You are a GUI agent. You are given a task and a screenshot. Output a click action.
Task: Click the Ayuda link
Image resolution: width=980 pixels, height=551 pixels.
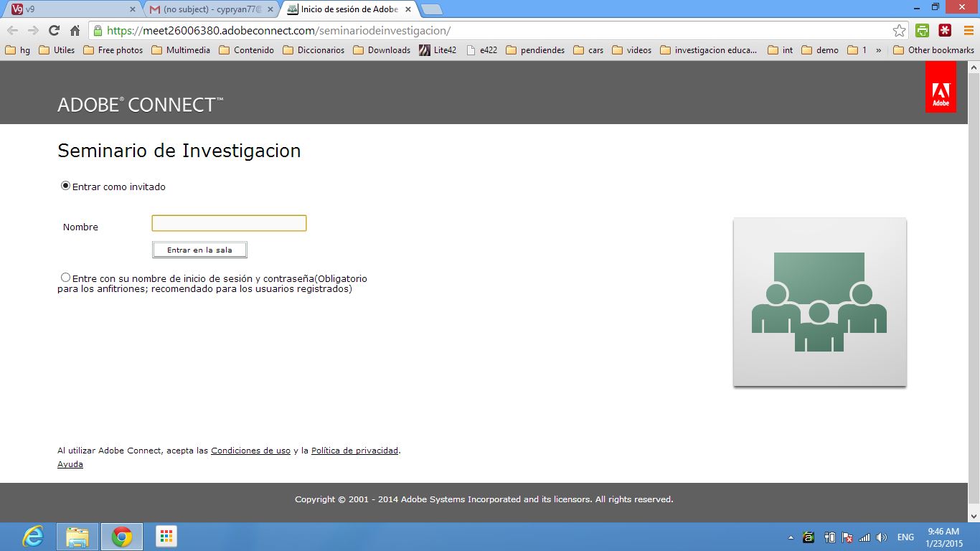(x=70, y=464)
